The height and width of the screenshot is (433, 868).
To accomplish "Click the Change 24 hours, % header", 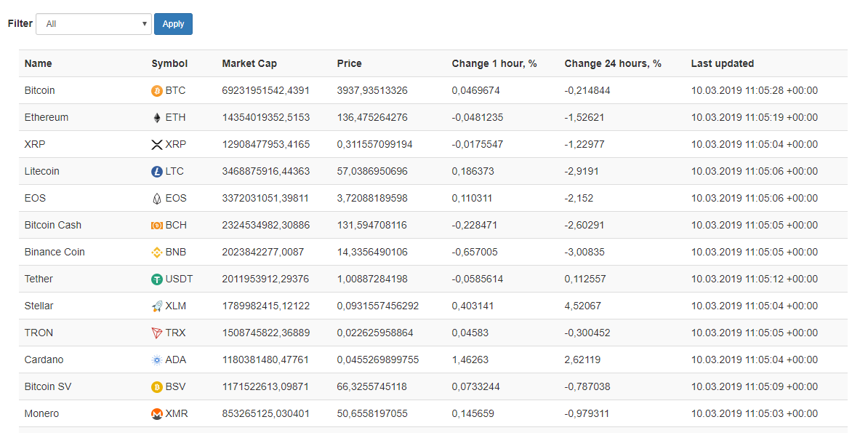I will (614, 63).
